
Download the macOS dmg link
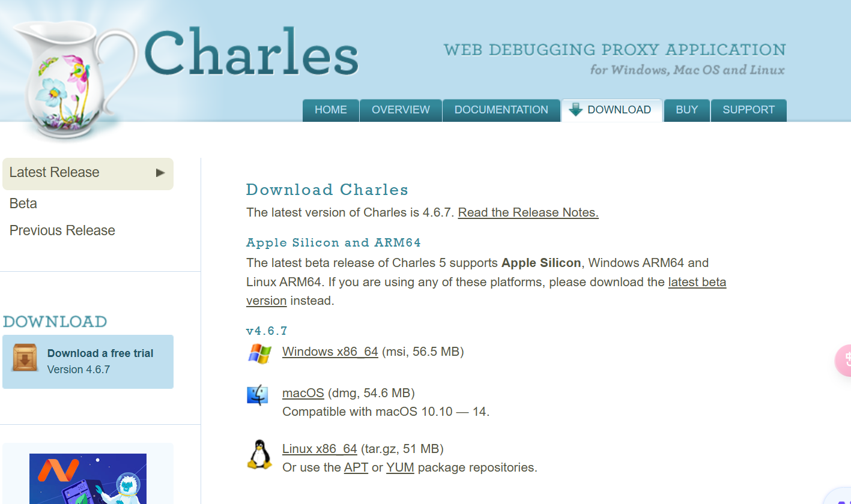(x=303, y=393)
